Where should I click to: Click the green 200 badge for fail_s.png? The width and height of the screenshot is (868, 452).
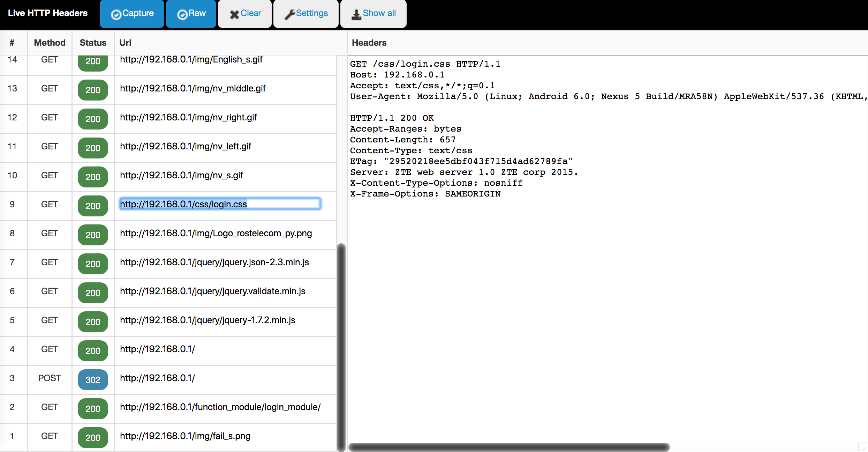point(93,437)
